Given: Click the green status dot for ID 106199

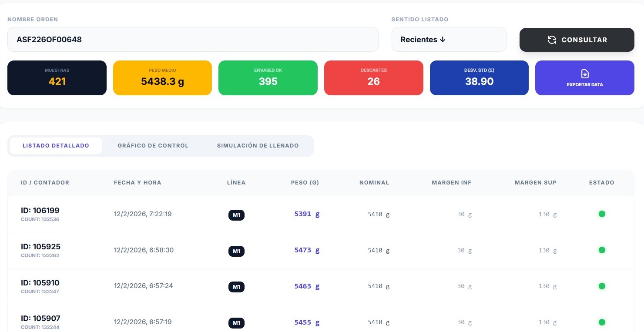Looking at the screenshot, I should [602, 214].
